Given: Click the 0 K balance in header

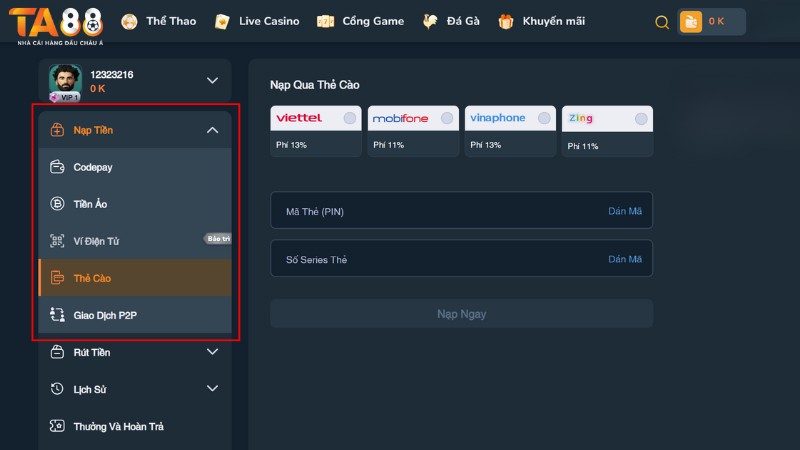Looking at the screenshot, I should point(716,21).
